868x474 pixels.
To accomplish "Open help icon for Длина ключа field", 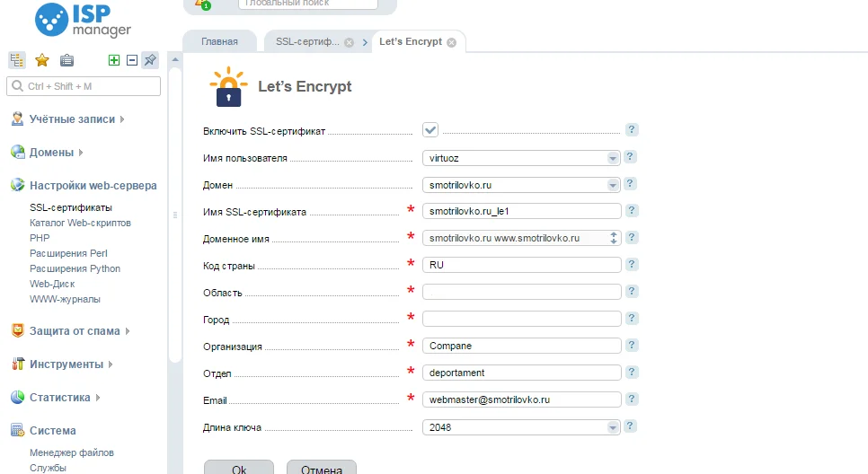I will click(x=630, y=426).
